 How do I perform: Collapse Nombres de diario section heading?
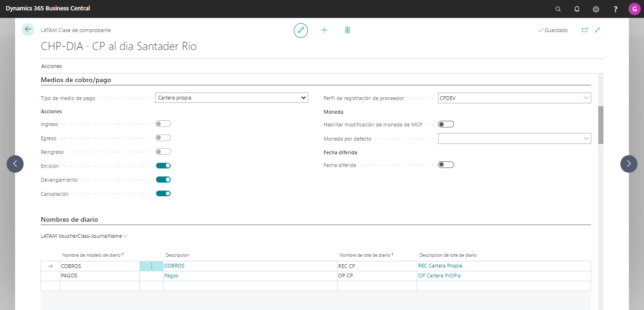(x=69, y=219)
